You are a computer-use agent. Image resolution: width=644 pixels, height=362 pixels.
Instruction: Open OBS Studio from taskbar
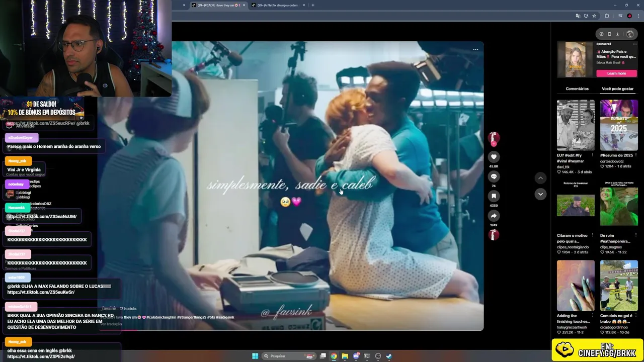click(x=378, y=356)
